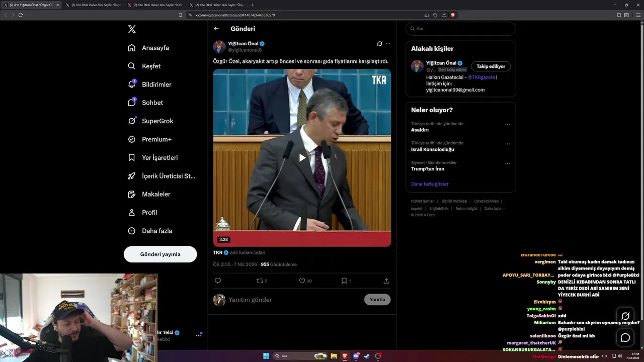Viewport: 644px width, 362px height.
Task: Click the share icon under the post
Action: tap(386, 281)
